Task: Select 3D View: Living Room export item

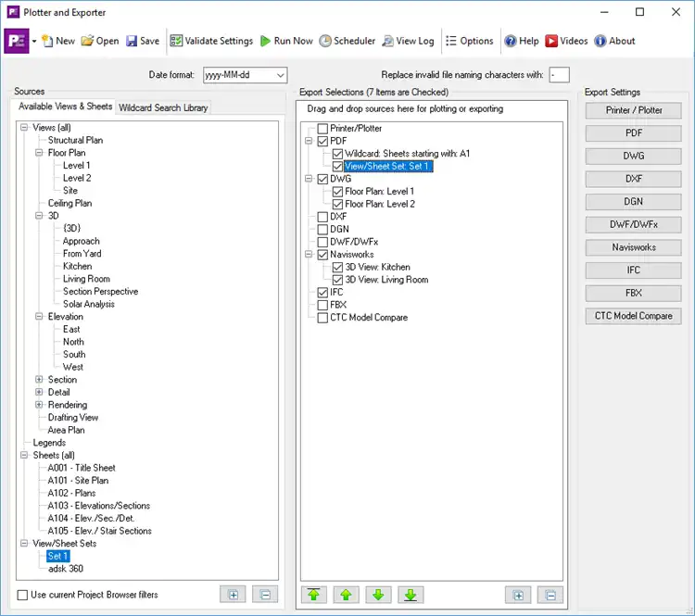Action: pyautogui.click(x=386, y=280)
